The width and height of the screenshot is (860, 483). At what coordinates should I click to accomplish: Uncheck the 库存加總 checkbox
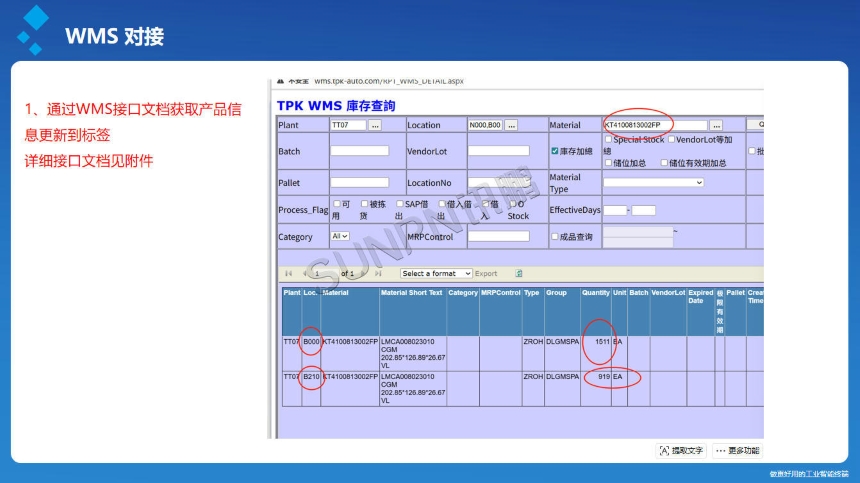click(555, 151)
